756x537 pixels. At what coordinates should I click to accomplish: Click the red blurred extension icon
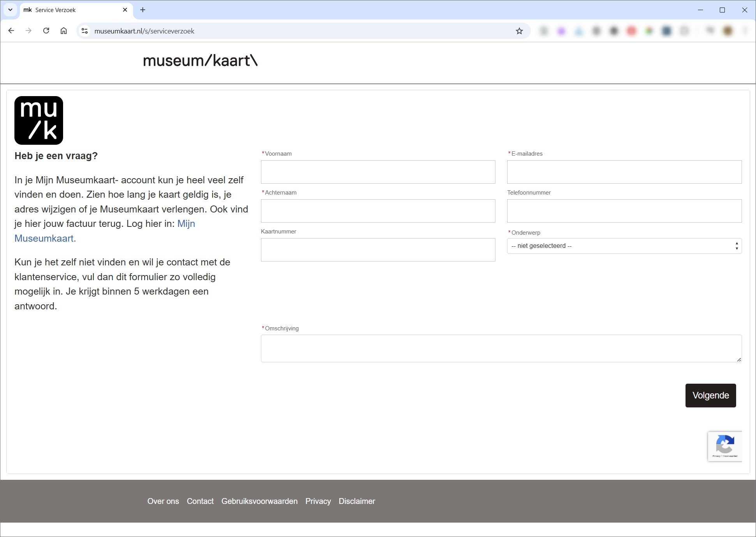(x=631, y=31)
